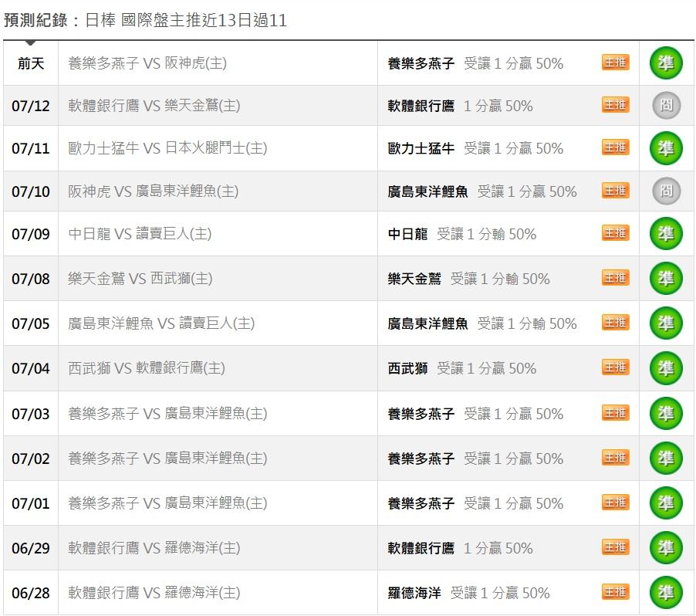Click the green 準 icon for 07/05
The image size is (696, 616).
point(666,323)
